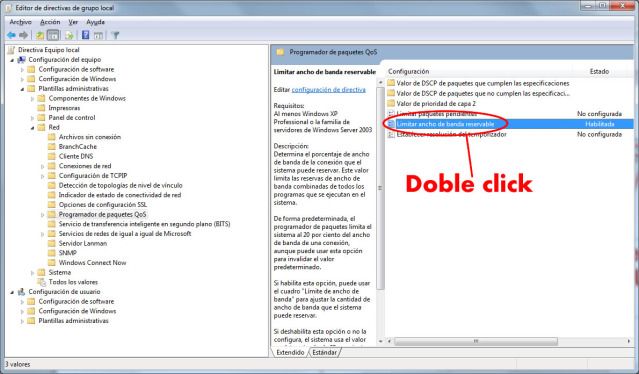Screen dimensions: 639x374
Task: Click the Servidor Lanman folder icon
Action: click(x=52, y=243)
